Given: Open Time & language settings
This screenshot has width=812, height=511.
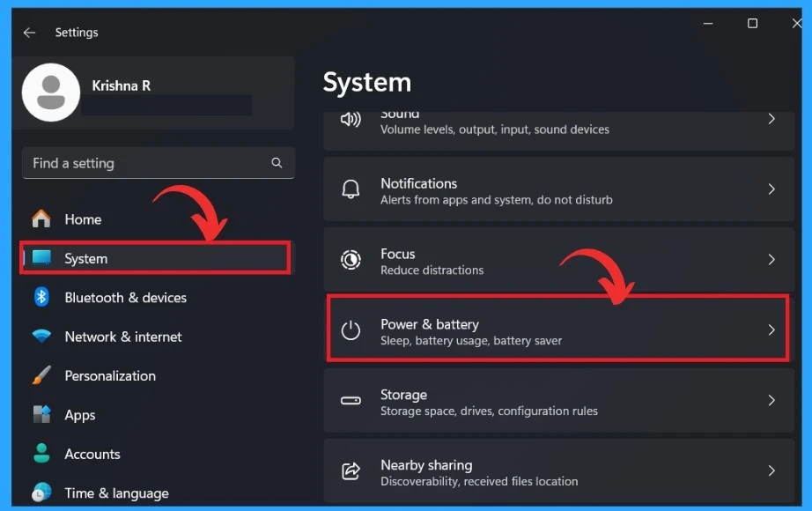Looking at the screenshot, I should [x=158, y=492].
